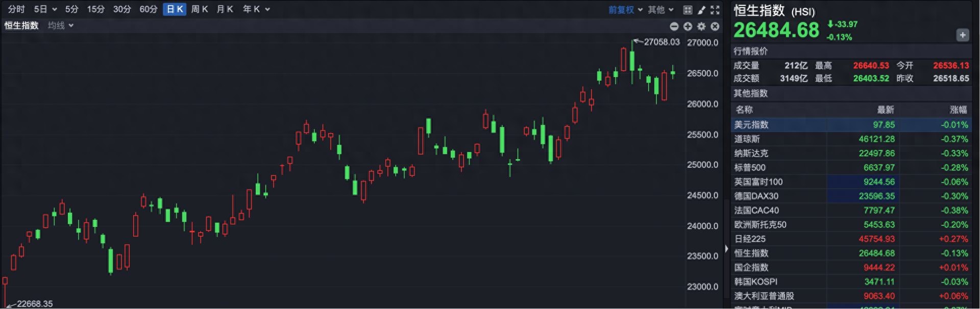Click the 27058.03 high marker on chart
The width and height of the screenshot is (980, 309).
click(x=661, y=42)
